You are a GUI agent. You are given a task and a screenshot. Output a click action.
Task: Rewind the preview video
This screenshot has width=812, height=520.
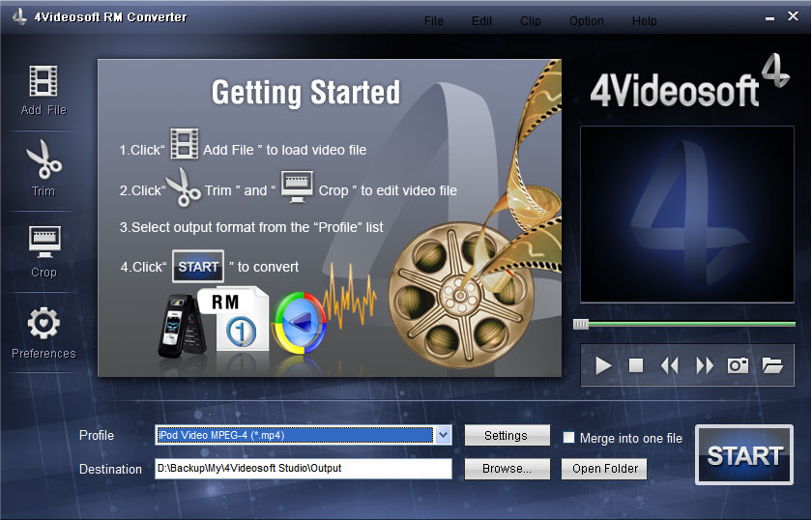(670, 365)
